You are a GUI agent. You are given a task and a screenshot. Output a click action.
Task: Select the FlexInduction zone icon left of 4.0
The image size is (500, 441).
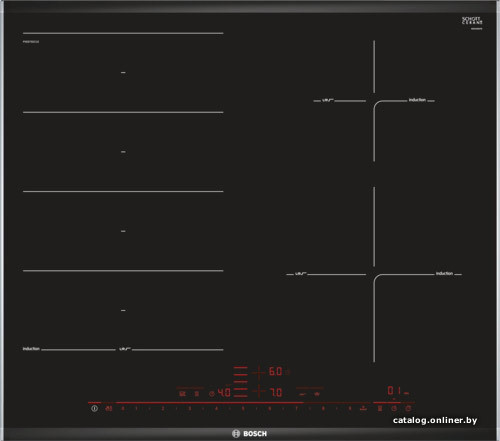click(182, 394)
